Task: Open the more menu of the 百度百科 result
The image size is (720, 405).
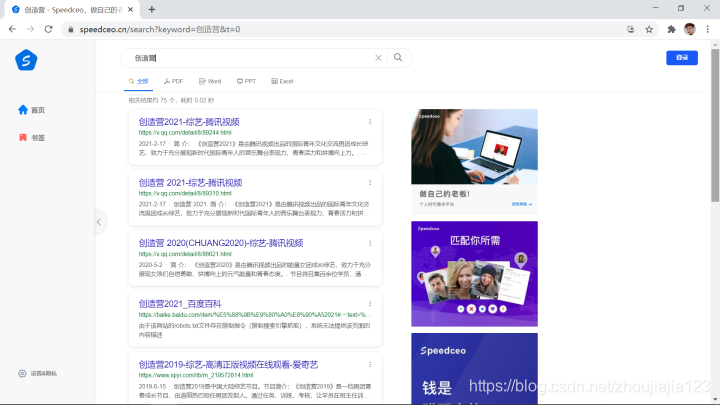Action: (370, 304)
